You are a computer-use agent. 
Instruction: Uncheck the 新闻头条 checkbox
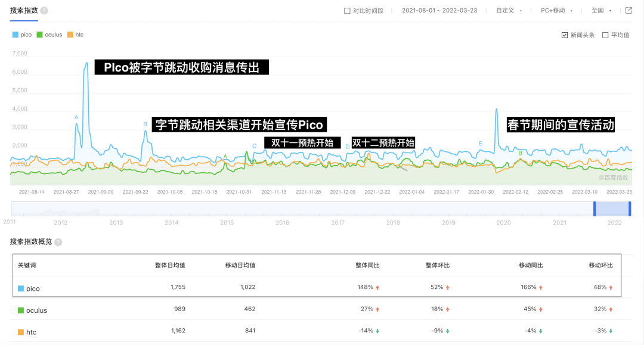coord(565,35)
